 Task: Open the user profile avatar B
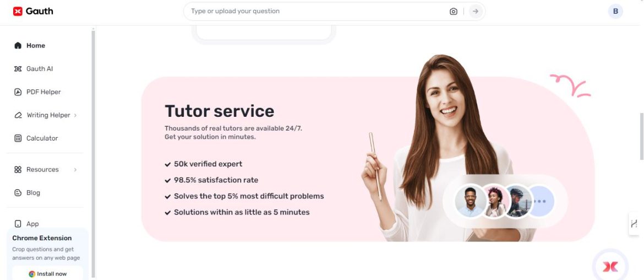coord(615,12)
